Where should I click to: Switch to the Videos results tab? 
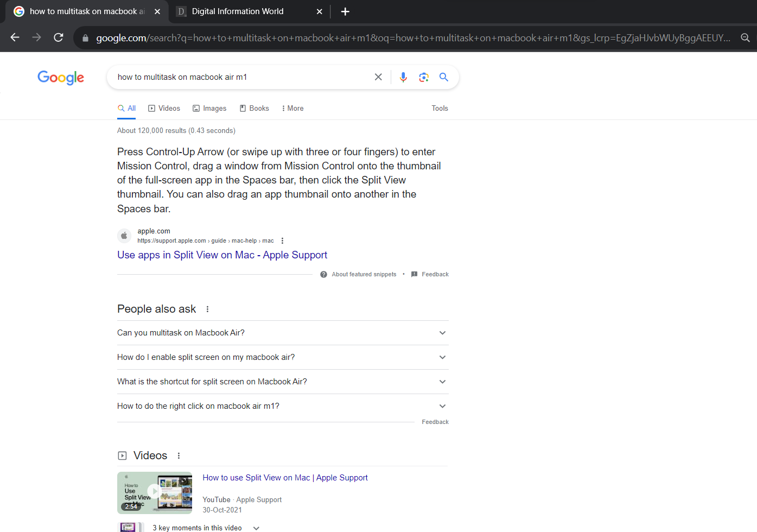pyautogui.click(x=164, y=109)
